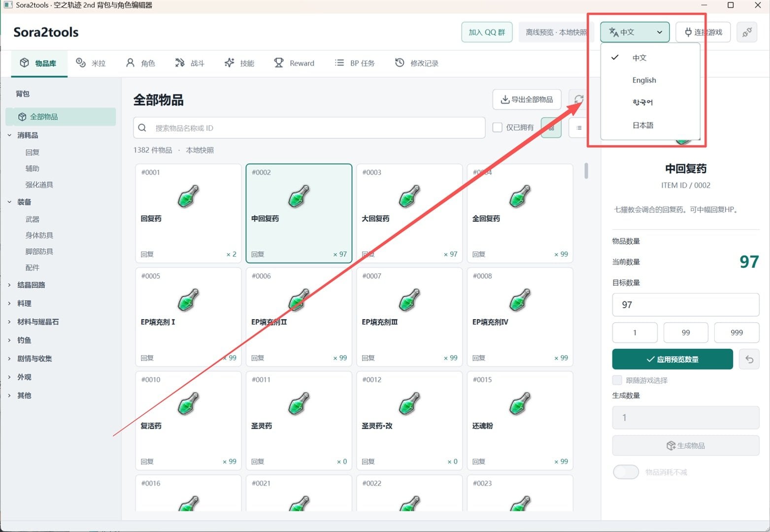Click the undo arrow beside 应用预览数量
770x532 pixels.
(749, 359)
